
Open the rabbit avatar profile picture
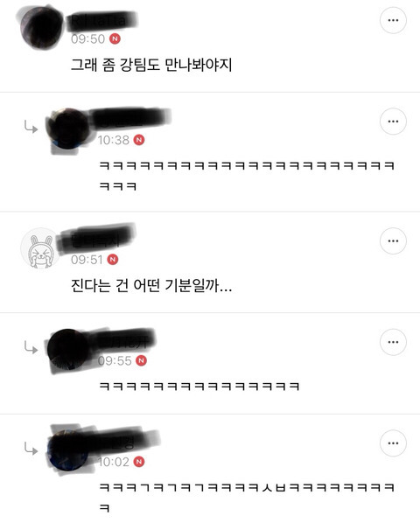pyautogui.click(x=41, y=248)
